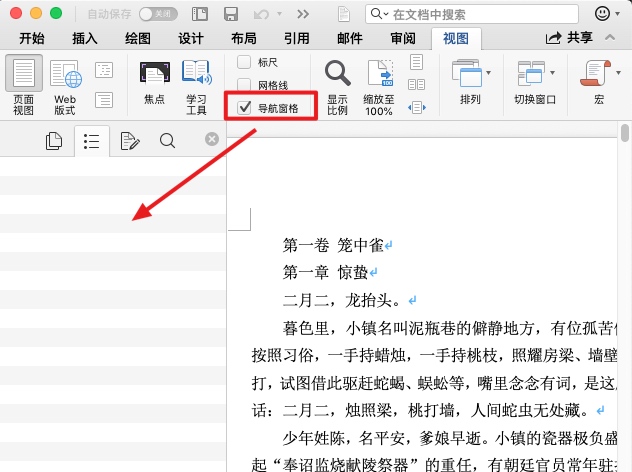The width and height of the screenshot is (632, 472).
Task: Open the Layout (布局) tab
Action: point(244,38)
